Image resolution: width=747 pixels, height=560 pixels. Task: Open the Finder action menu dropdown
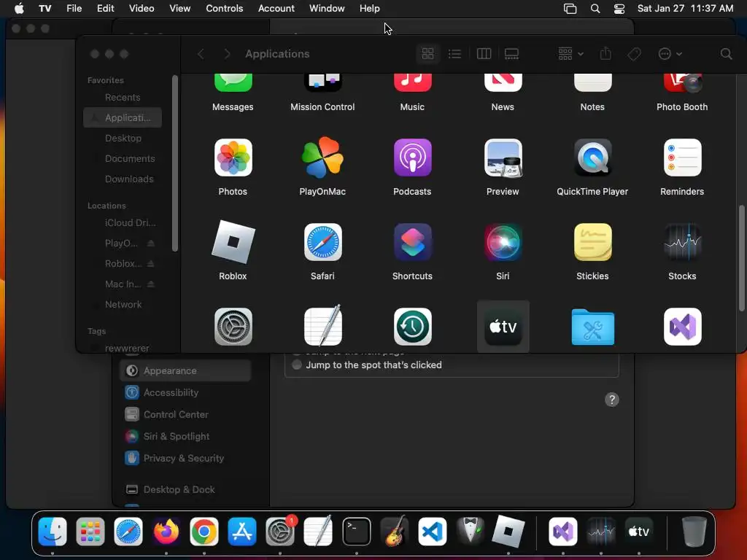click(x=670, y=54)
